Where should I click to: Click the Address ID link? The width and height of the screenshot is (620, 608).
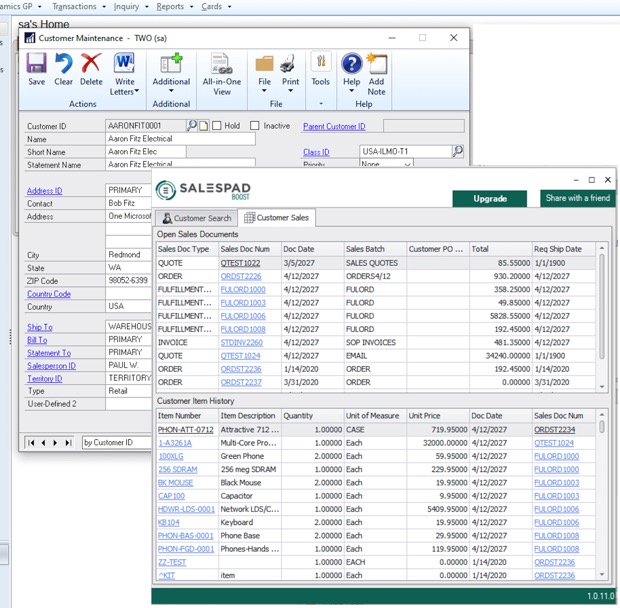[45, 191]
